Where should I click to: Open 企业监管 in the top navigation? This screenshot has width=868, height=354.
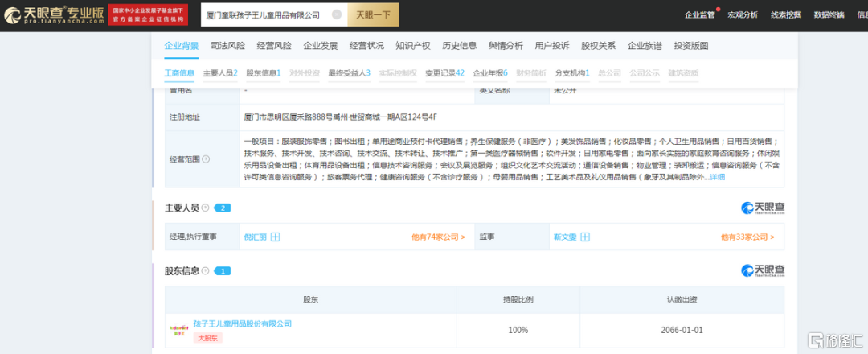click(x=700, y=15)
